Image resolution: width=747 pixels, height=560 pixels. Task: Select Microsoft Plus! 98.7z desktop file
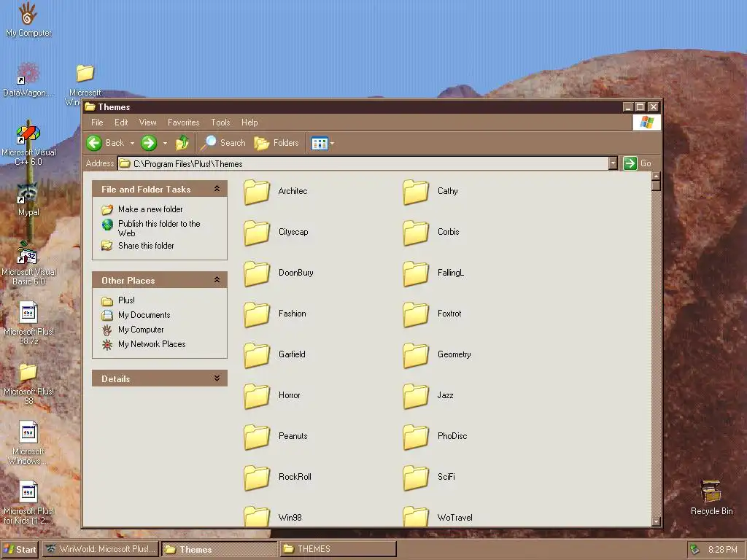pos(28,323)
